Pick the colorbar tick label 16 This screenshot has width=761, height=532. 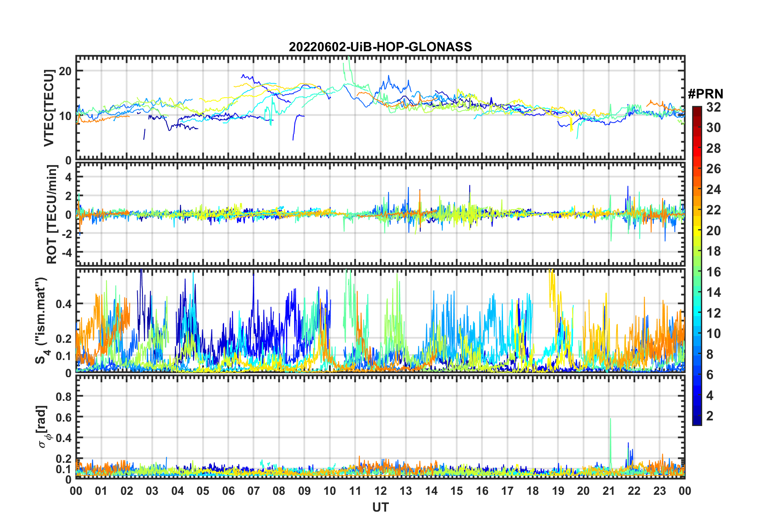[713, 272]
